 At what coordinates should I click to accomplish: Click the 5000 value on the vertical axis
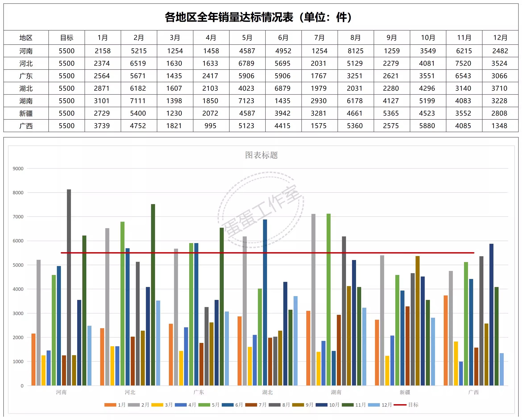click(x=18, y=265)
